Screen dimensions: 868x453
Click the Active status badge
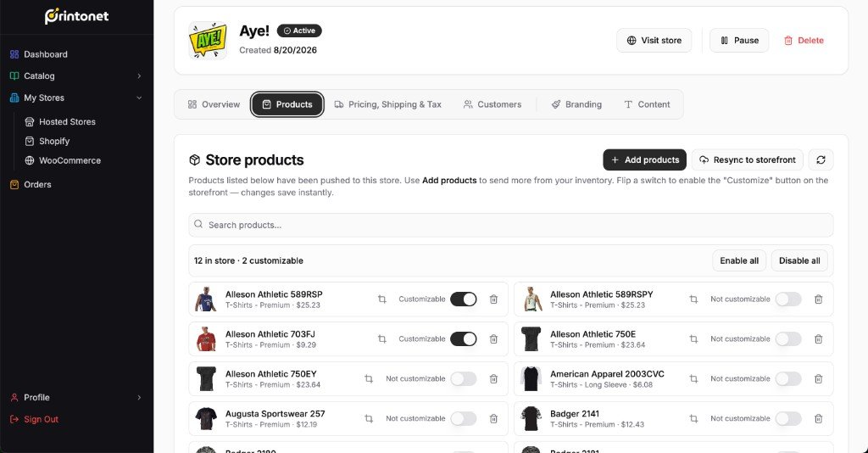tap(299, 31)
